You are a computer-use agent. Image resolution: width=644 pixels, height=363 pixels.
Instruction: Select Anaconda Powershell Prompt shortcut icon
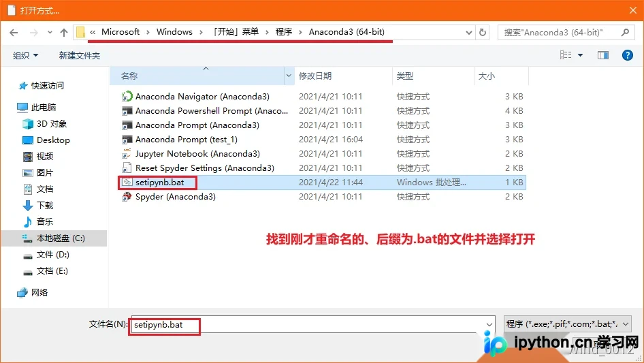click(x=127, y=111)
